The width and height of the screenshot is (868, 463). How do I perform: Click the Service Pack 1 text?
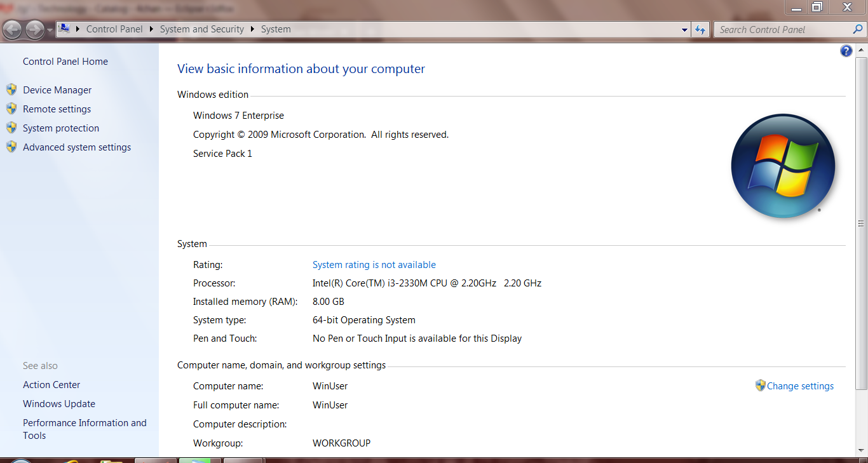(x=222, y=154)
